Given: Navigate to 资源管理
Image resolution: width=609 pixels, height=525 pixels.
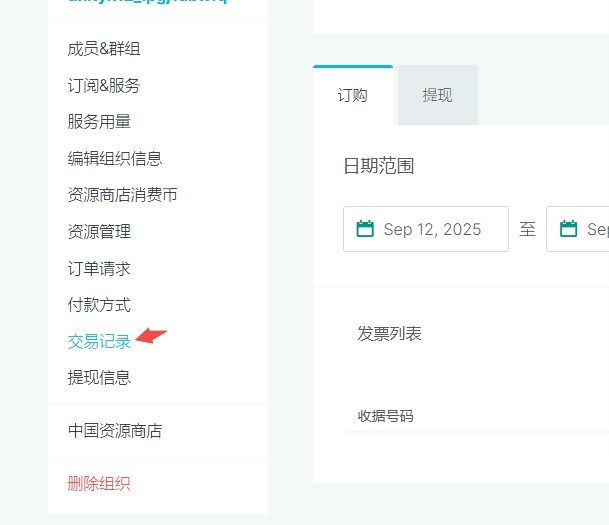Looking at the screenshot, I should coord(99,231).
